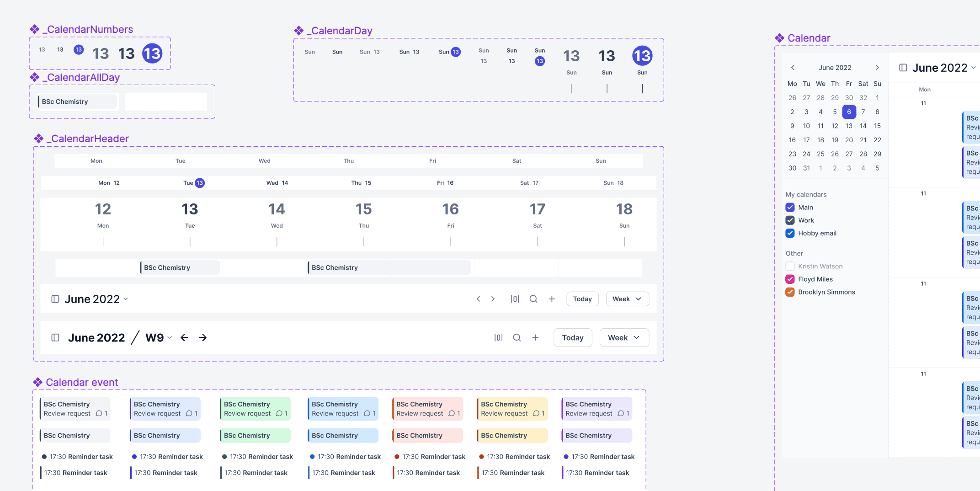Click the sidebar toggle icon beside June 2022 header without W9

(55, 299)
